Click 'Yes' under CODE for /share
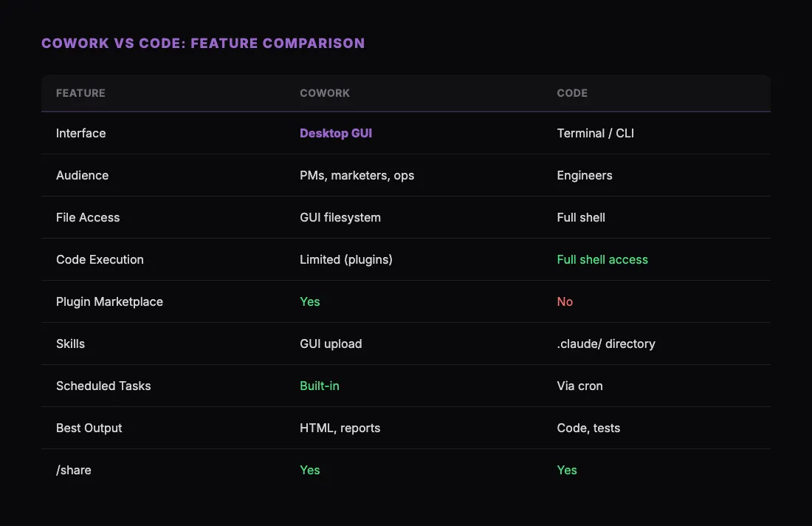Image resolution: width=812 pixels, height=526 pixels. (567, 470)
